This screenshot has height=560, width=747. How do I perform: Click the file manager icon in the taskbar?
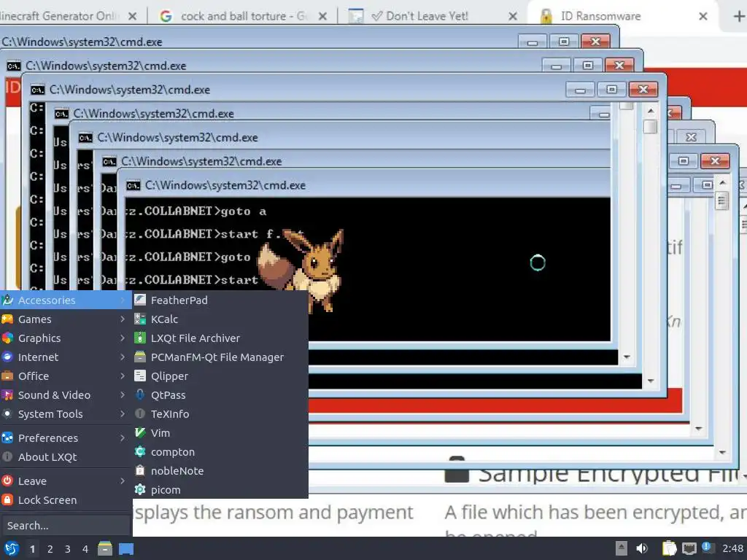click(105, 548)
